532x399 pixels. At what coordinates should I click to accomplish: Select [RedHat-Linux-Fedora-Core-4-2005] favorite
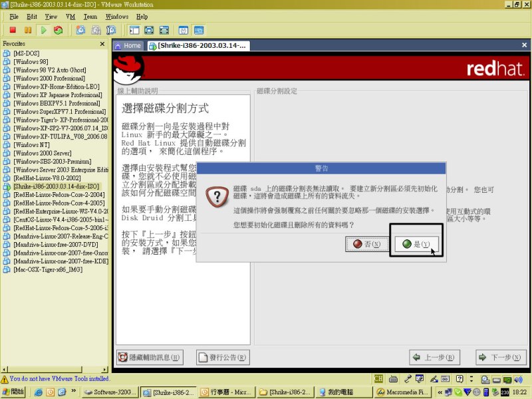click(x=59, y=203)
